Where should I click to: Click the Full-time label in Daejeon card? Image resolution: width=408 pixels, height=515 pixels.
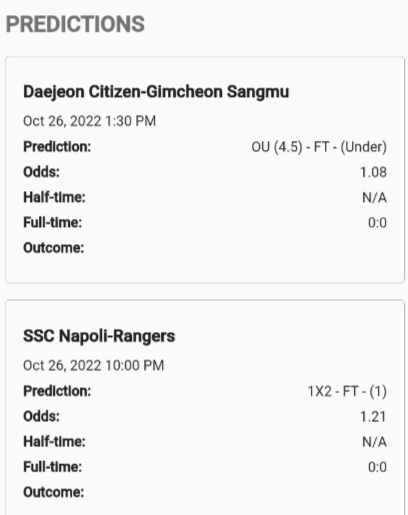tap(52, 223)
